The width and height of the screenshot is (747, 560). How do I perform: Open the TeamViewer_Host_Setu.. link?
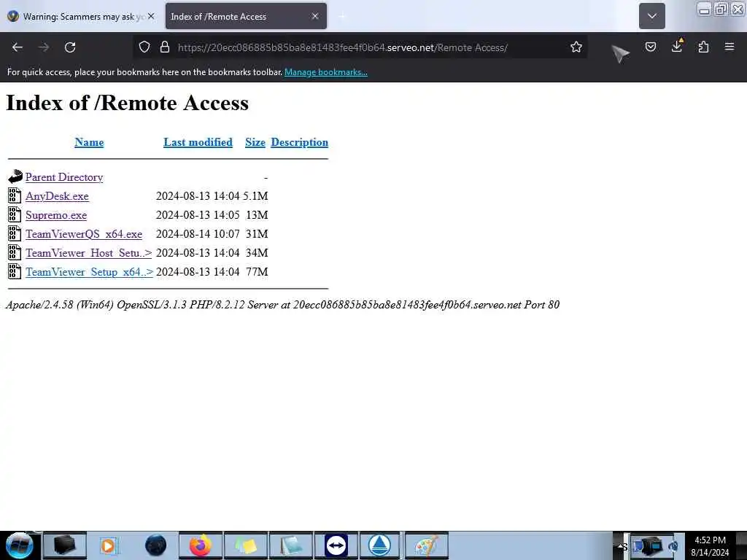(88, 253)
